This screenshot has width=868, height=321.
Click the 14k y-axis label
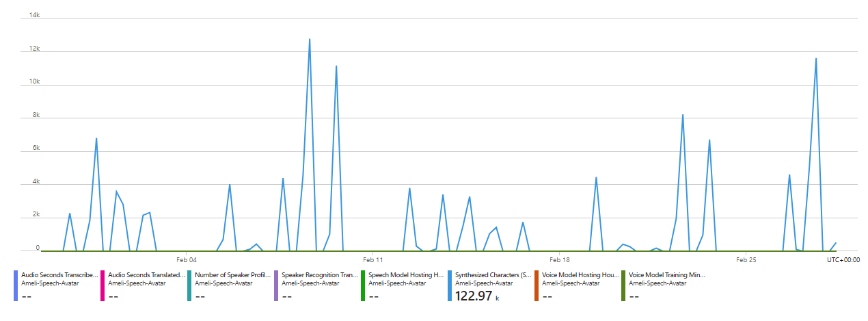click(36, 14)
